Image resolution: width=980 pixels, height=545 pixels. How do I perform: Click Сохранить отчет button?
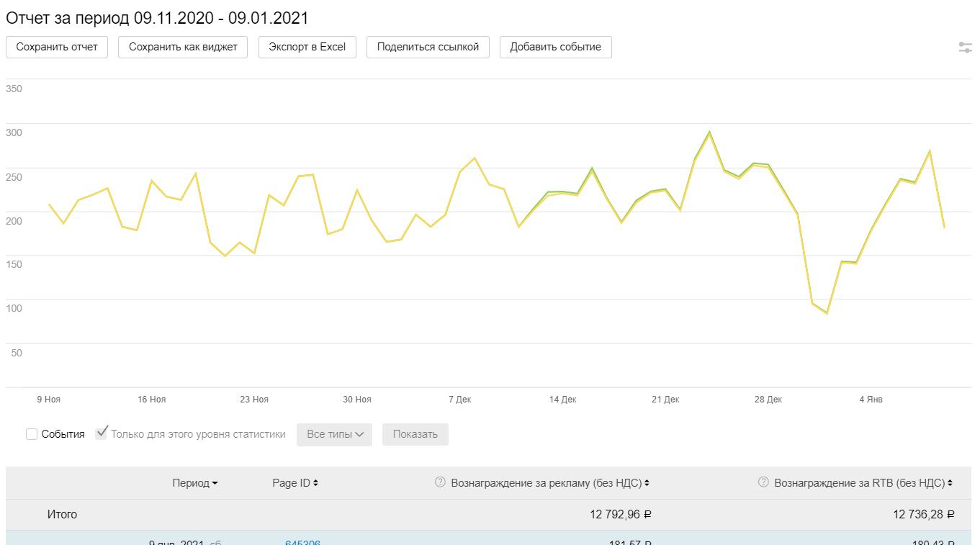57,47
